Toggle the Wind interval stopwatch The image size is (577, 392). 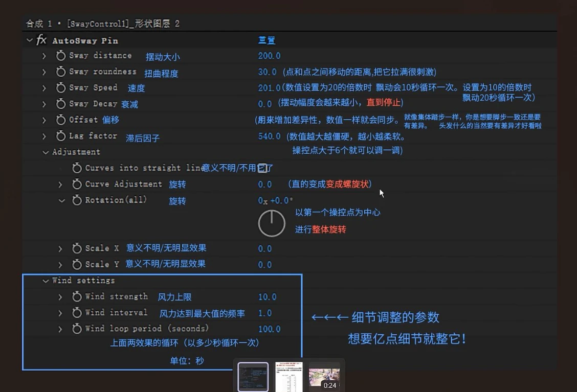(77, 313)
